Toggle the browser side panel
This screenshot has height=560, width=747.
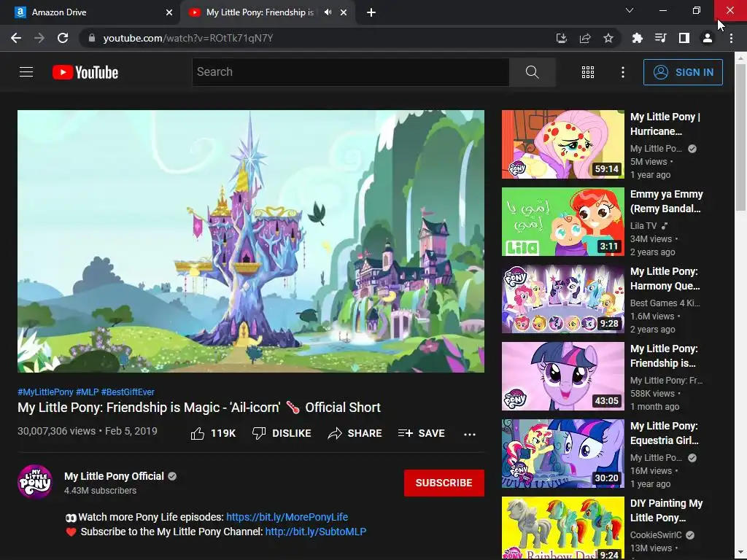[x=684, y=38]
